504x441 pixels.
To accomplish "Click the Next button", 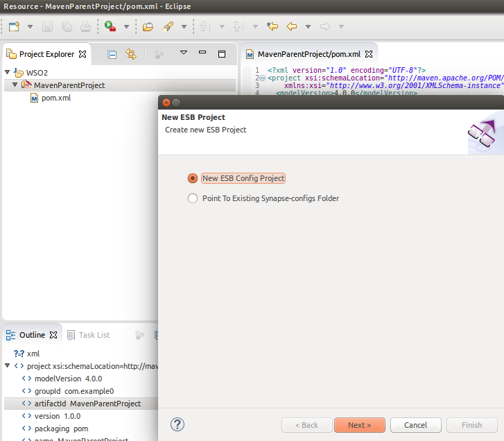I will tap(359, 425).
